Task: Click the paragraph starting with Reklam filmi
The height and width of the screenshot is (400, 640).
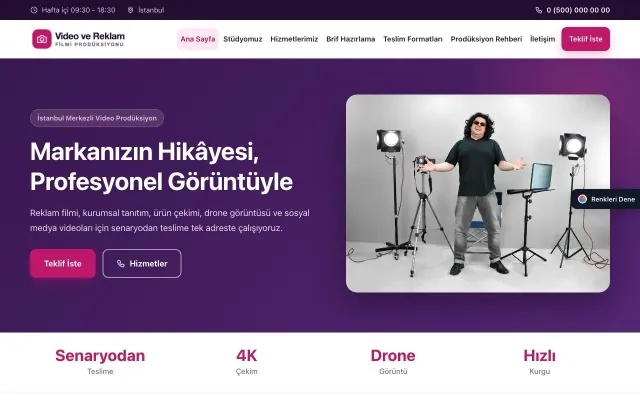Action: tap(169, 220)
